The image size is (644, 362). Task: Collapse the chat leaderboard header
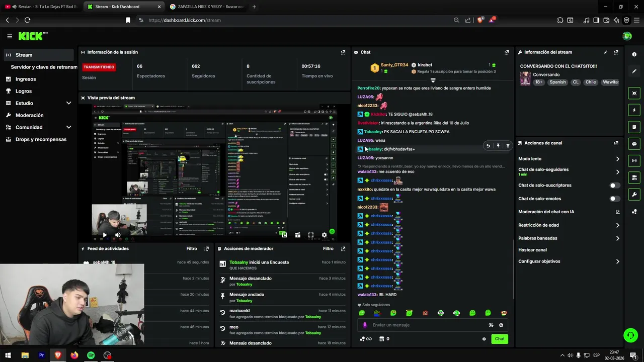pyautogui.click(x=433, y=80)
